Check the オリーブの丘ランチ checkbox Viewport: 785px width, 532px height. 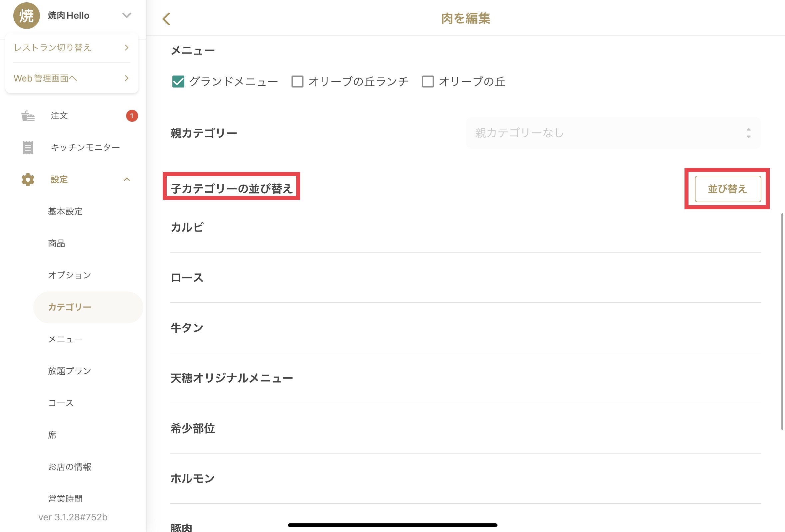[297, 82]
